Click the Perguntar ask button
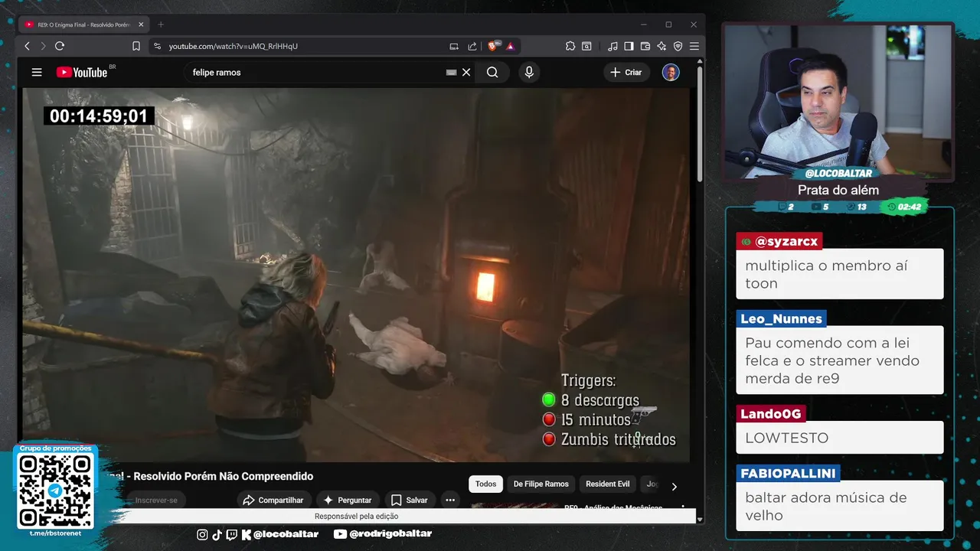980x551 pixels. [x=348, y=500]
